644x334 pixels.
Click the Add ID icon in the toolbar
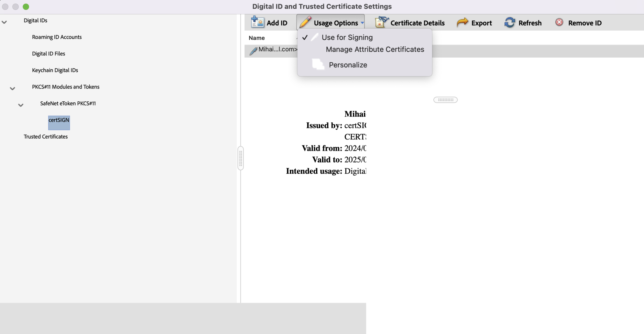257,22
